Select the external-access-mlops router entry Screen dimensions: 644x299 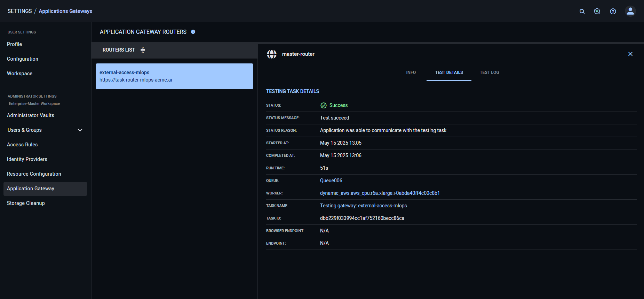point(174,76)
